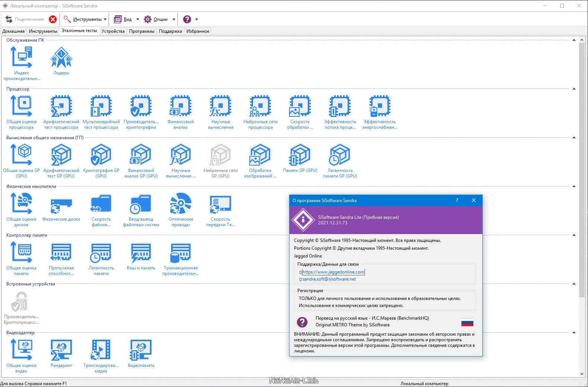Click the scrollbar down arrow
Screen dimensions: 588x387
tap(582, 374)
